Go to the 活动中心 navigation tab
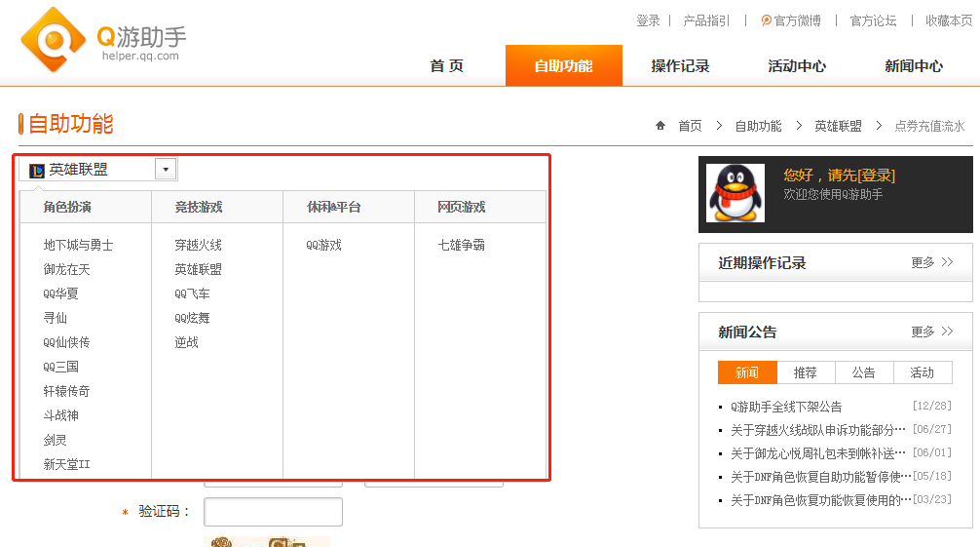The width and height of the screenshot is (980, 547). tap(797, 65)
